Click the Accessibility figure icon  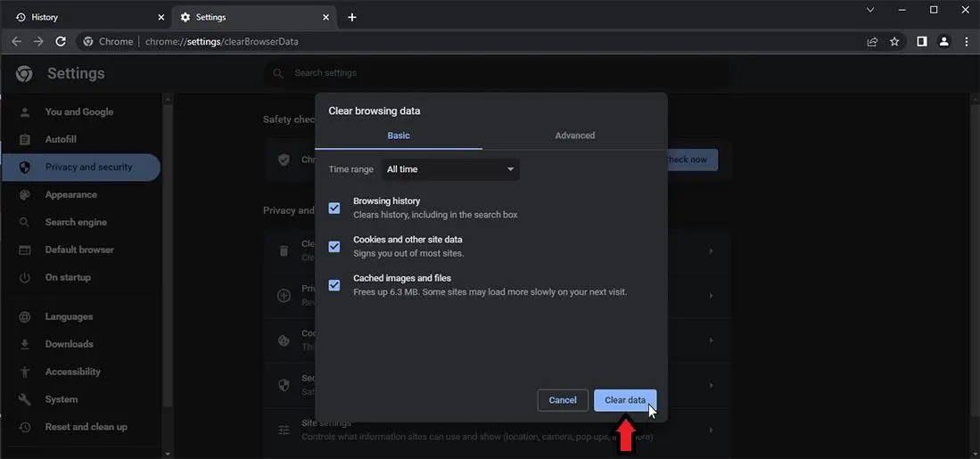[25, 372]
